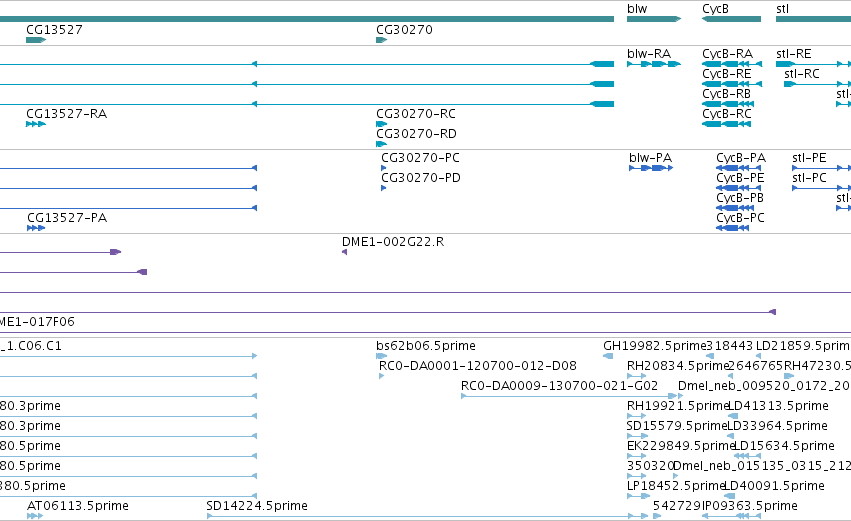The height and width of the screenshot is (521, 851).
Task: Click the Dmel_neb_009520_0172_20 EST label
Action: 764,386
